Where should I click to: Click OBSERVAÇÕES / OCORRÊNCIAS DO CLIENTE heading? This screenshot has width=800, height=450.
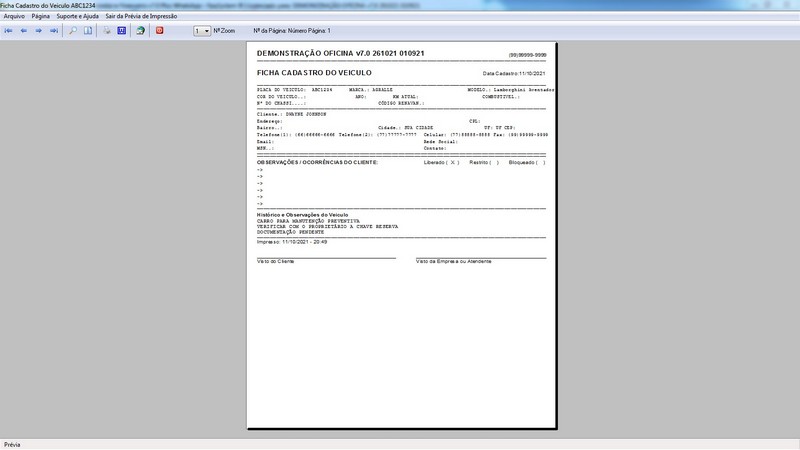coord(317,162)
